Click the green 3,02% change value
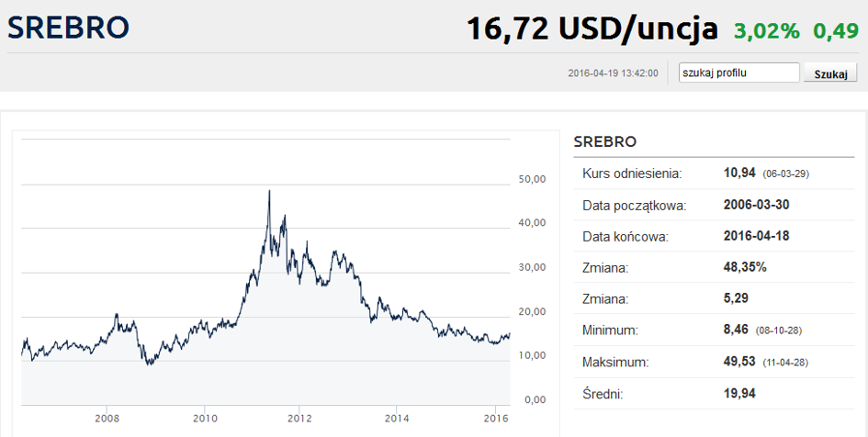868x437 pixels. point(767,31)
